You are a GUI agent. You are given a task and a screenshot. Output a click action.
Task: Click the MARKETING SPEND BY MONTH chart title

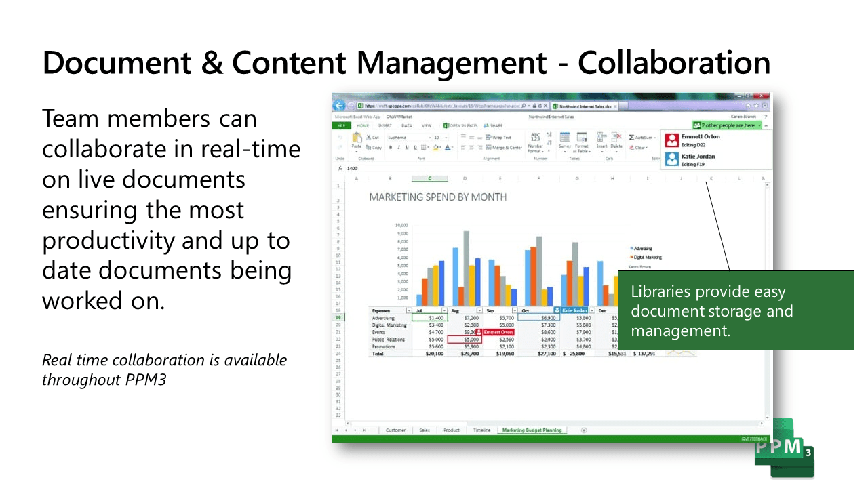pos(438,197)
